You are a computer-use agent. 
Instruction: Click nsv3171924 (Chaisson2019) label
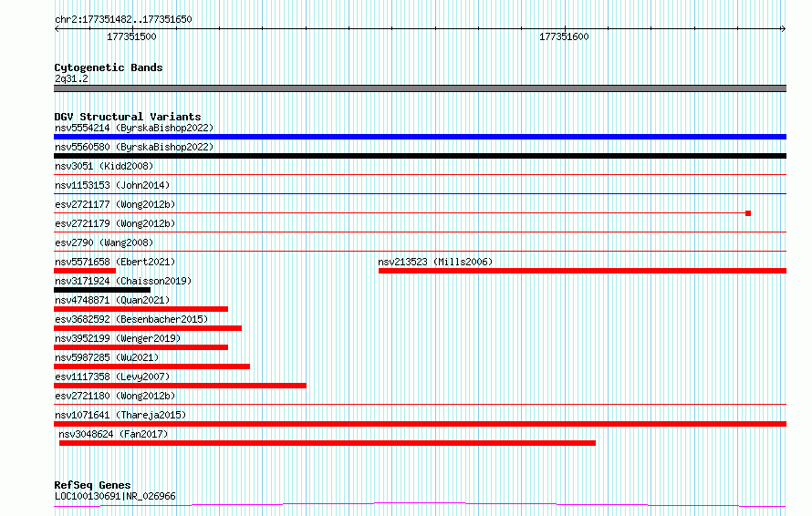(x=123, y=281)
